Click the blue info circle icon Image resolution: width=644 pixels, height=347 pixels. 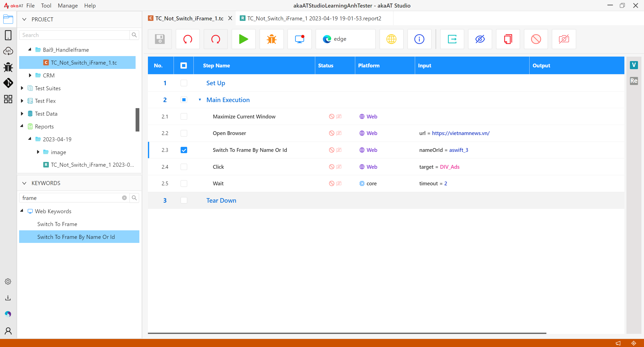pos(419,39)
